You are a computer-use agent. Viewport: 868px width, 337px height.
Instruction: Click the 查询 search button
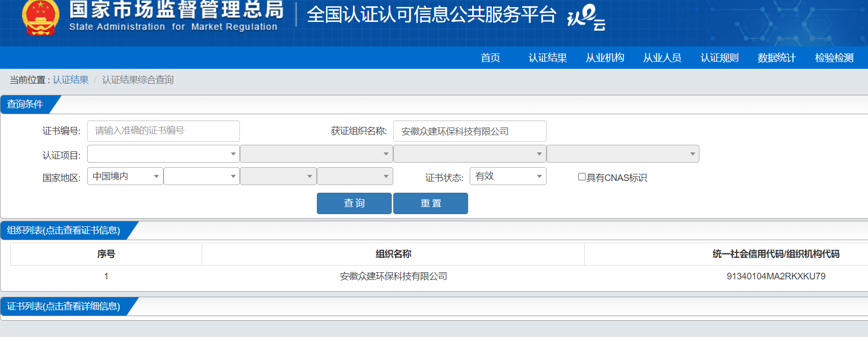tap(354, 203)
